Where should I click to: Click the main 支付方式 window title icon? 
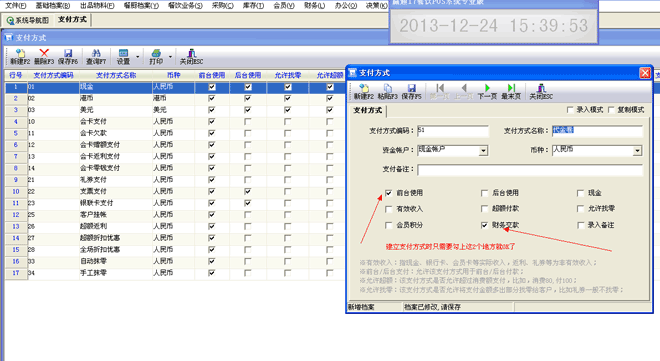[9, 38]
